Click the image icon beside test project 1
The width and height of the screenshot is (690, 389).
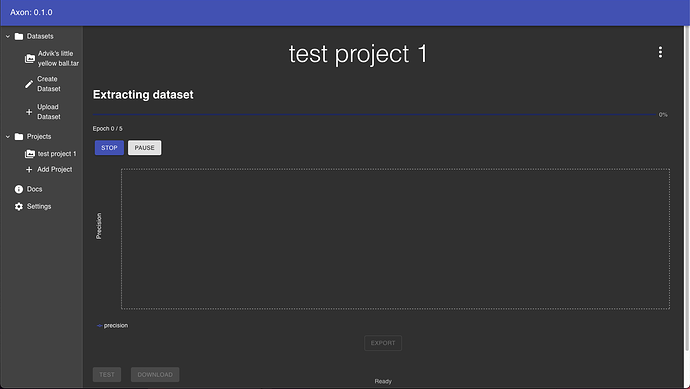pyautogui.click(x=29, y=154)
